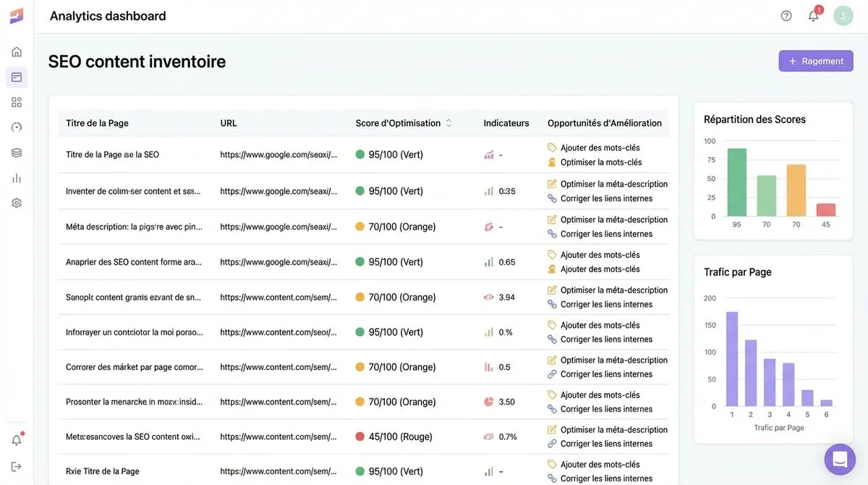Open the bar chart analytics icon in sidebar
Viewport: 868px width, 485px height.
tap(16, 177)
